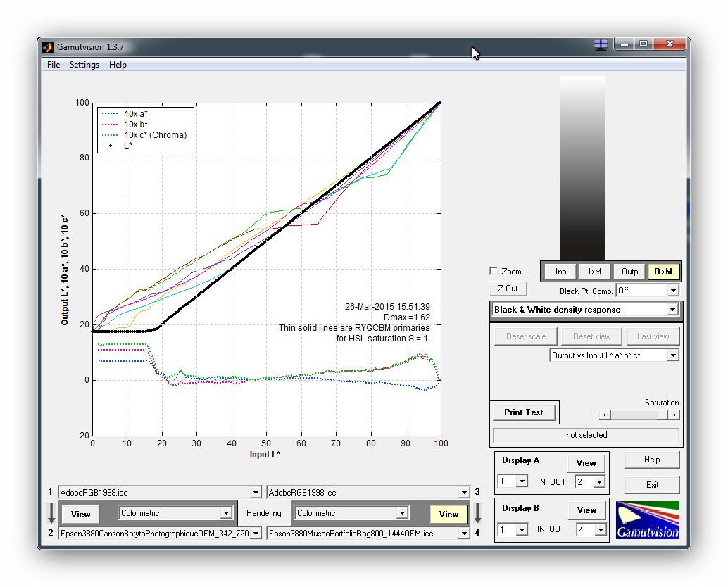The height and width of the screenshot is (587, 728).
Task: Select the Inp display mode toggle
Action: [560, 272]
